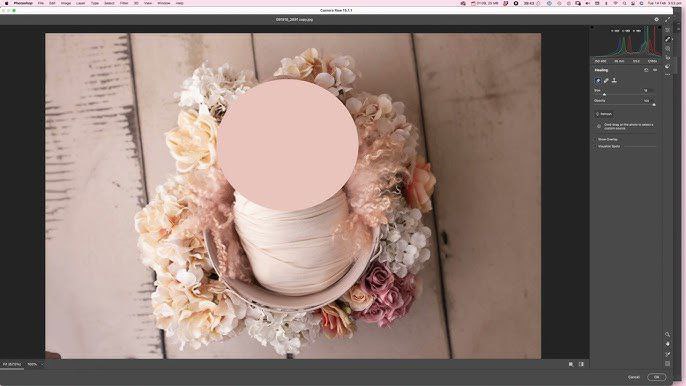Choose the Heal brush mode
Screen dimensions: 686x386
click(x=606, y=81)
